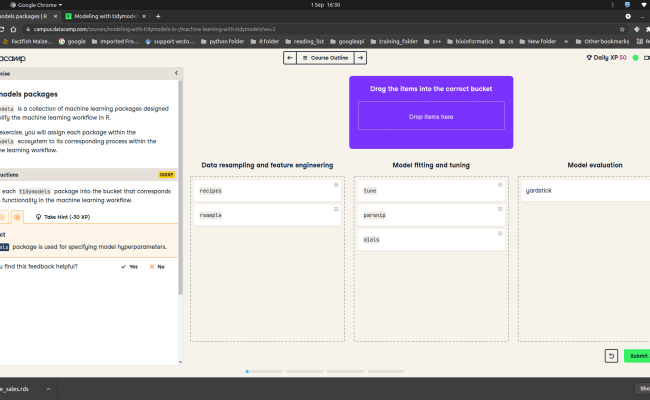Click the sidebar vertical scrollbar
Viewport: 650px width, 400px height.
pos(180,187)
